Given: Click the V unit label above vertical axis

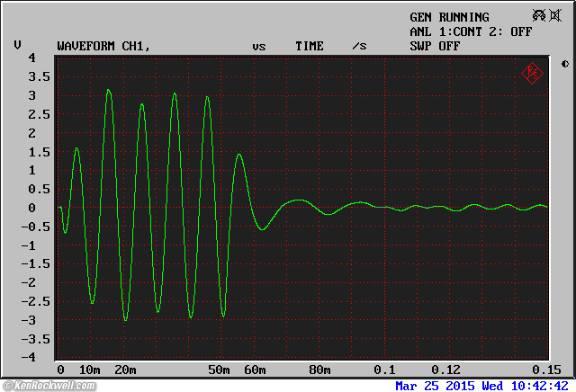Looking at the screenshot, I should pos(17,45).
